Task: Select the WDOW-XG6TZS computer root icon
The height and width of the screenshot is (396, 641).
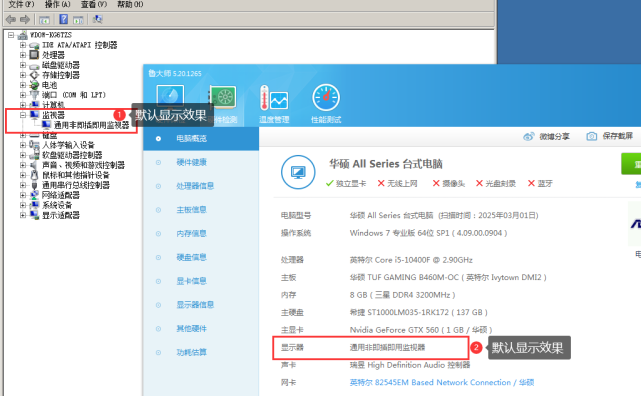Action: tap(23, 35)
